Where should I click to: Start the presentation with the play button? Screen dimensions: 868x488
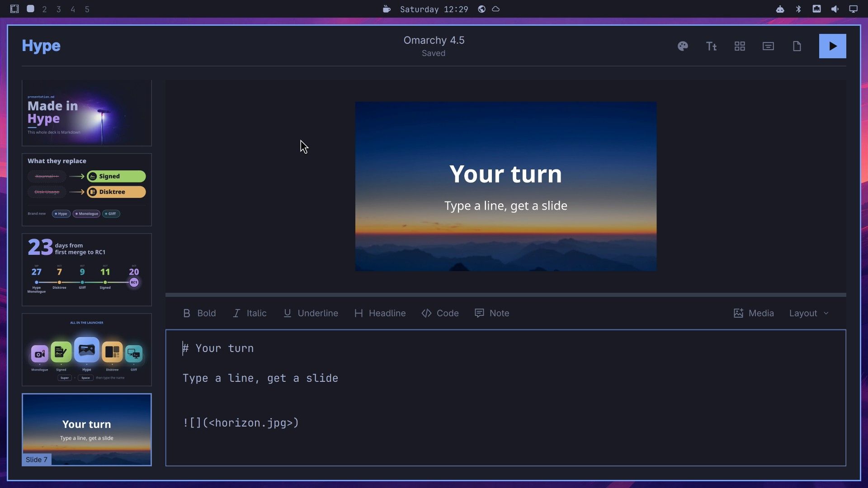click(x=832, y=46)
